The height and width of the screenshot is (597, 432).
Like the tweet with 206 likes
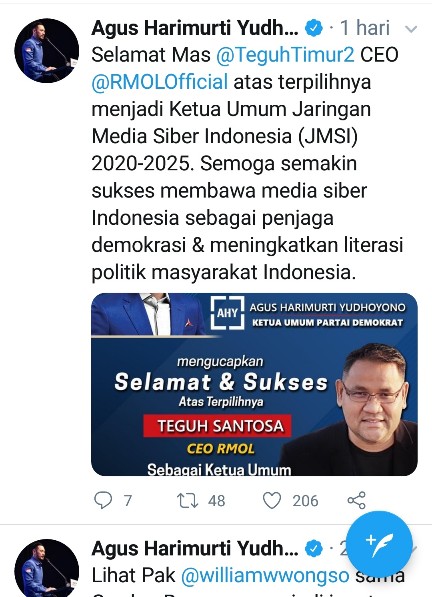[x=272, y=500]
